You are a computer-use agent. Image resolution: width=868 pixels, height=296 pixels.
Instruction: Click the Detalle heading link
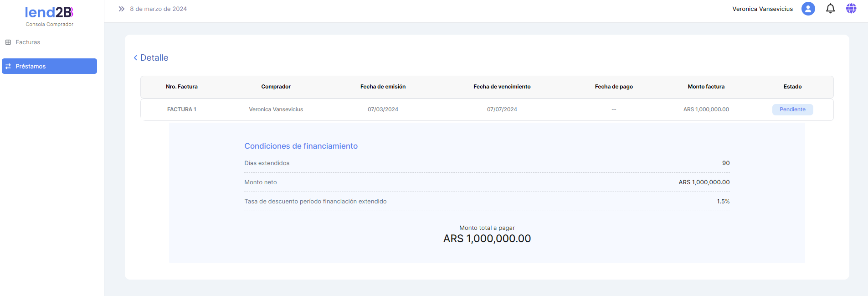(x=154, y=58)
